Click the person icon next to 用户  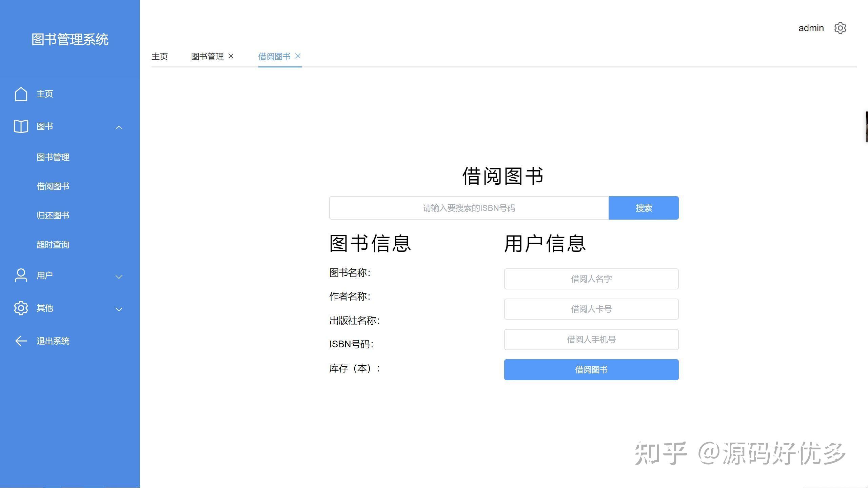click(21, 276)
